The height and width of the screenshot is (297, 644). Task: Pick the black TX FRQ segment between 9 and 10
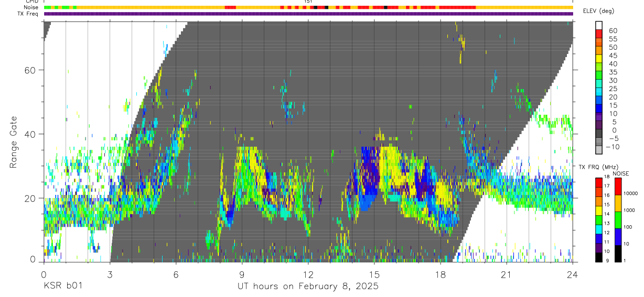pos(599,257)
